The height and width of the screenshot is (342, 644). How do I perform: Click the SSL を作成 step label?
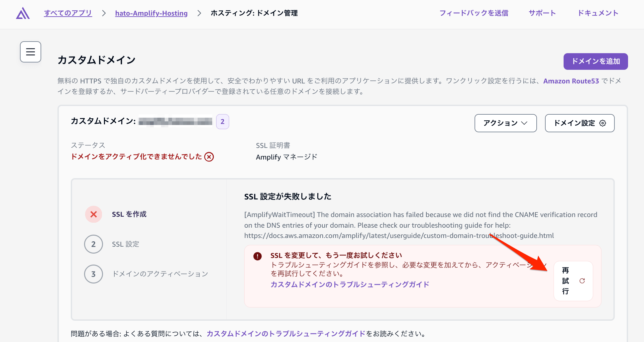point(129,214)
